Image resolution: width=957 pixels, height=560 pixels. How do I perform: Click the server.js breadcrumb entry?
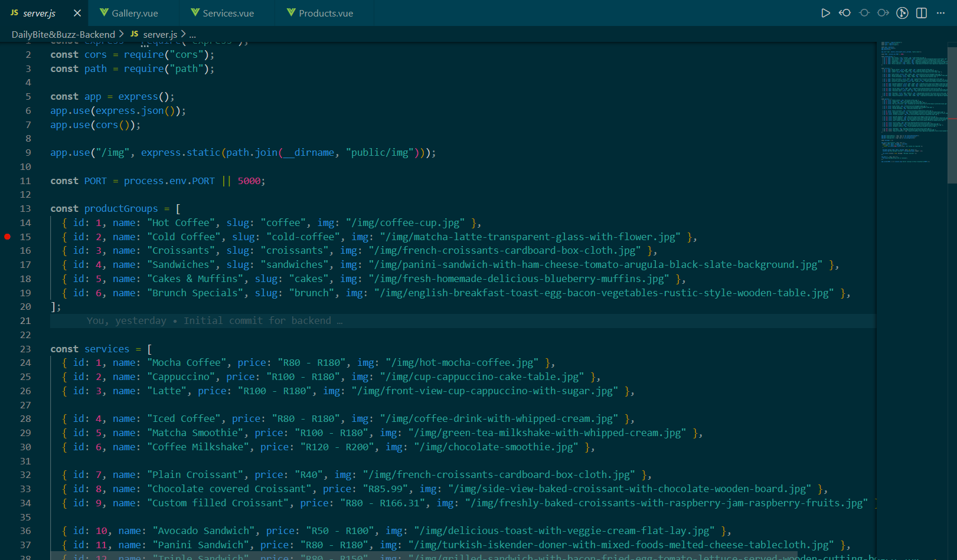(x=159, y=34)
